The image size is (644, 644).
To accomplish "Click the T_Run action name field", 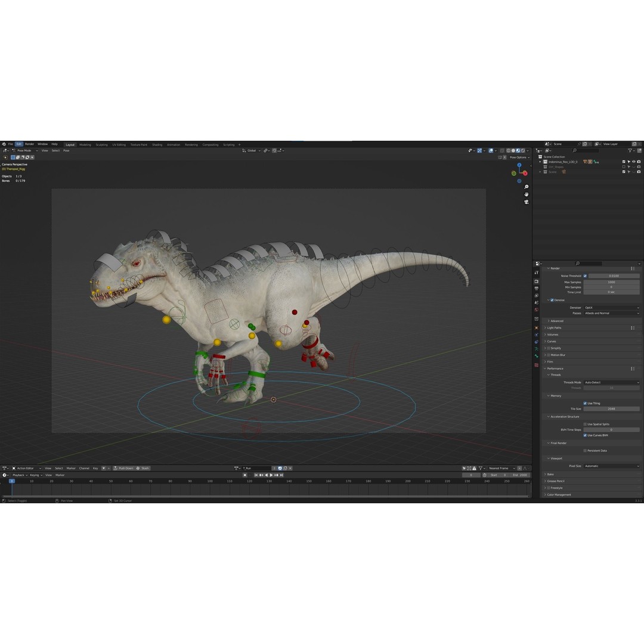I will pos(256,468).
